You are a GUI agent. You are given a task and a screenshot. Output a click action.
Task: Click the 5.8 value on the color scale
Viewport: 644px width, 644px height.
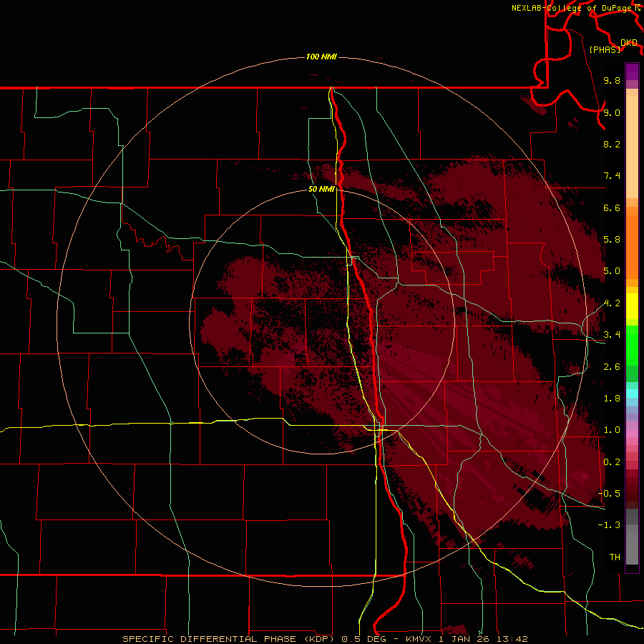coord(612,240)
